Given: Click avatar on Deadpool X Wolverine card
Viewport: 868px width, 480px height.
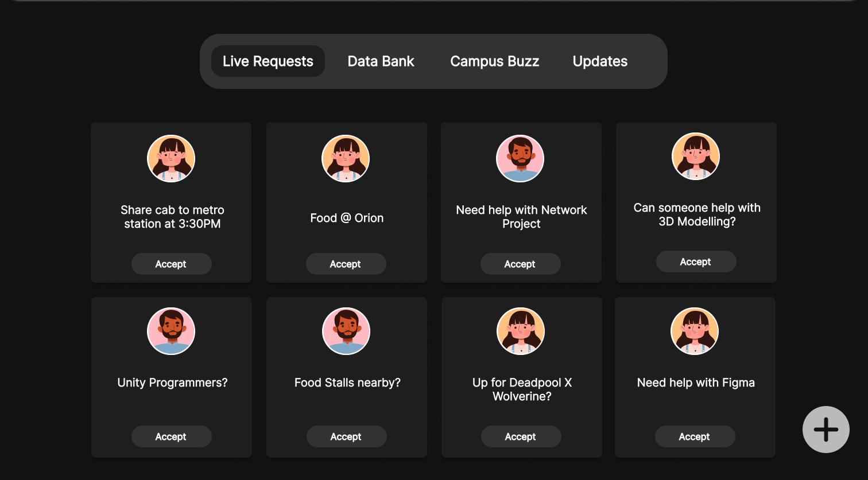Looking at the screenshot, I should [x=521, y=331].
